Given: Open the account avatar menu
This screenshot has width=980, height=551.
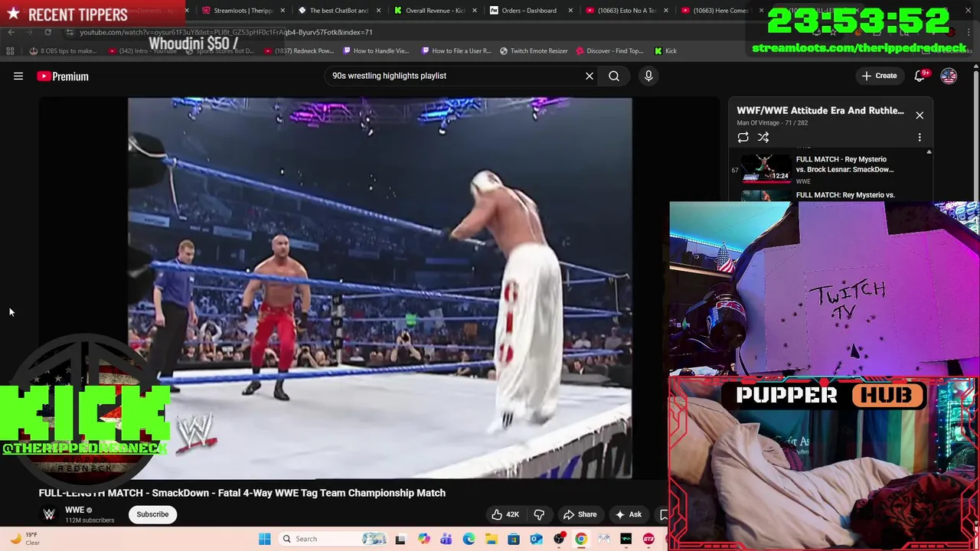Looking at the screenshot, I should pyautogui.click(x=949, y=76).
